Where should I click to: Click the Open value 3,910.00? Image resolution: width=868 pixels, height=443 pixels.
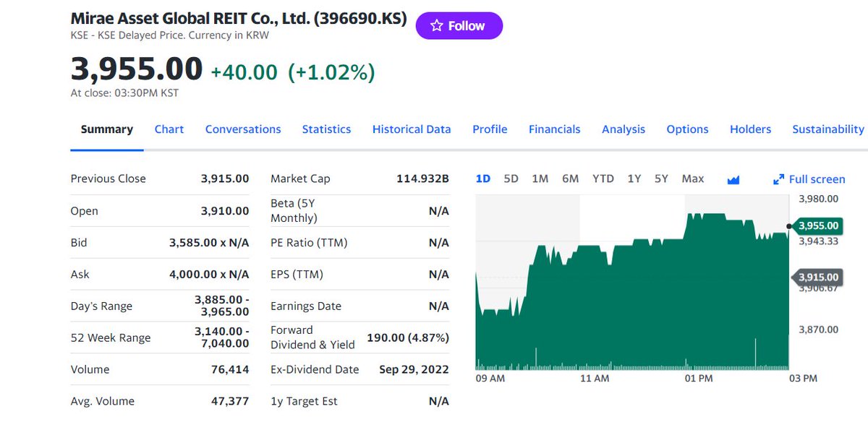click(x=225, y=211)
